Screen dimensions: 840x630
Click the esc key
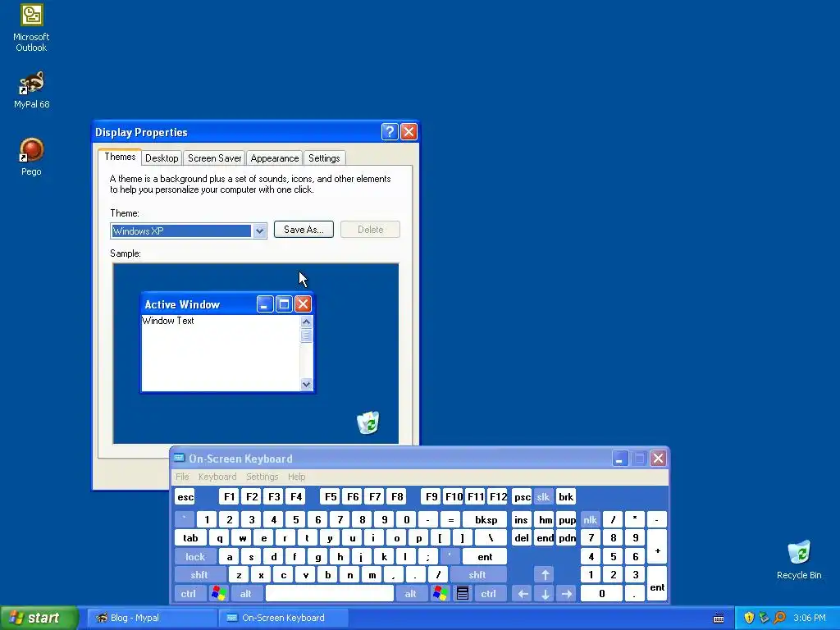(x=185, y=496)
